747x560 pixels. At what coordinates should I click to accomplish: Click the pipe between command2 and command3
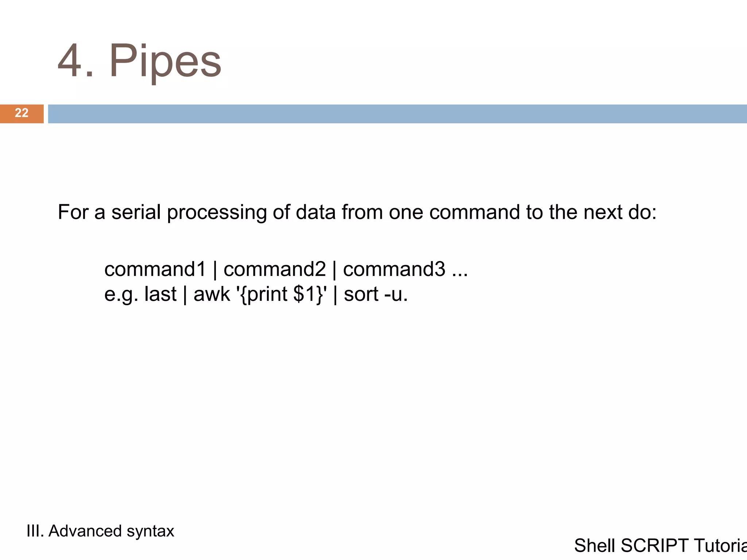(x=334, y=270)
